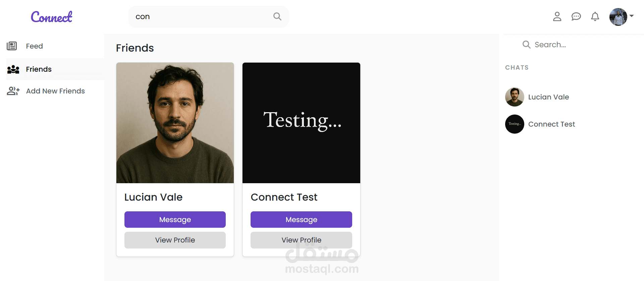This screenshot has width=644, height=281.
Task: Click the Add New Friends person-plus icon
Action: click(13, 91)
